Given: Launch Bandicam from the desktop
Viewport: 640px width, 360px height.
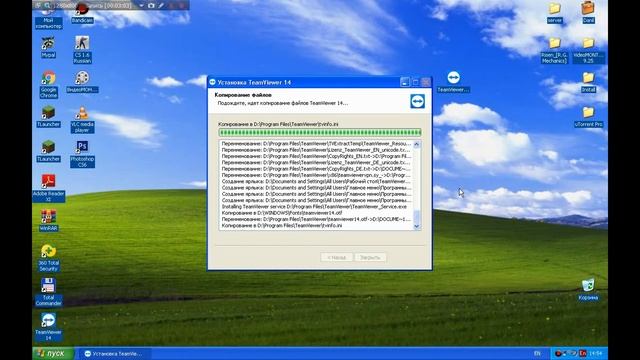Looking at the screenshot, I should point(82,14).
